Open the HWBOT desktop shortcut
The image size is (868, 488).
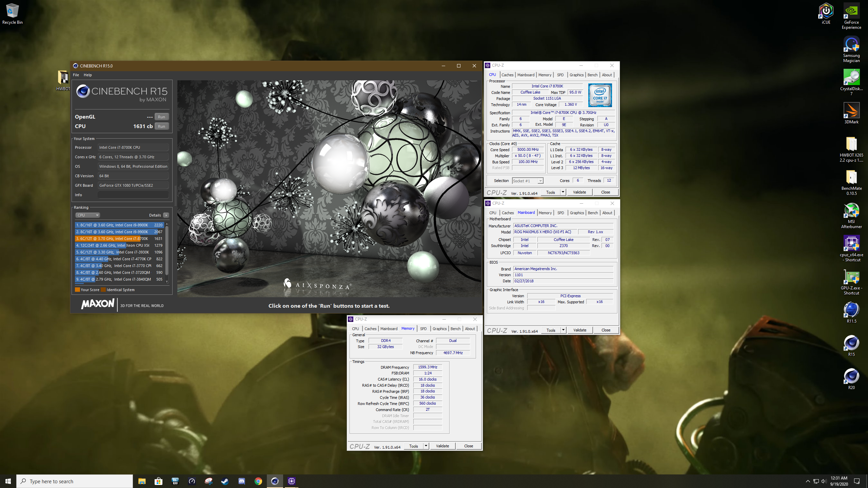63,81
